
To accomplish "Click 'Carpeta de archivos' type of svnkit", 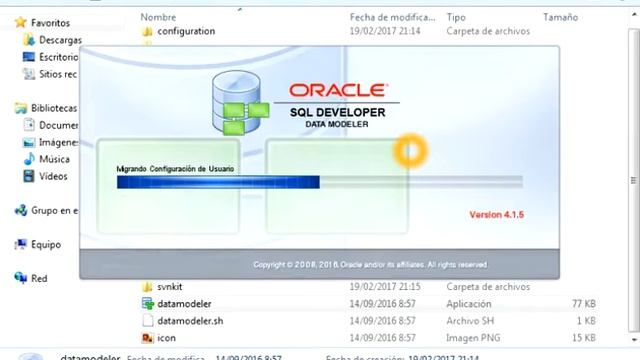I will 488,287.
